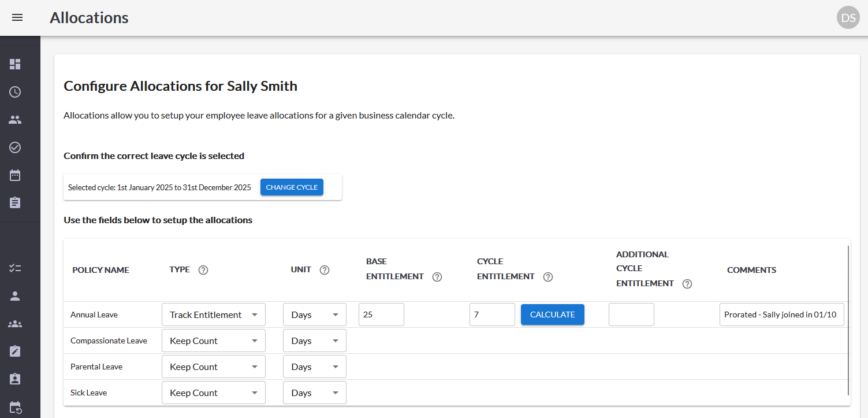Show help for Additional Cycle Entitlement
Image resolution: width=868 pixels, height=418 pixels.
687,284
